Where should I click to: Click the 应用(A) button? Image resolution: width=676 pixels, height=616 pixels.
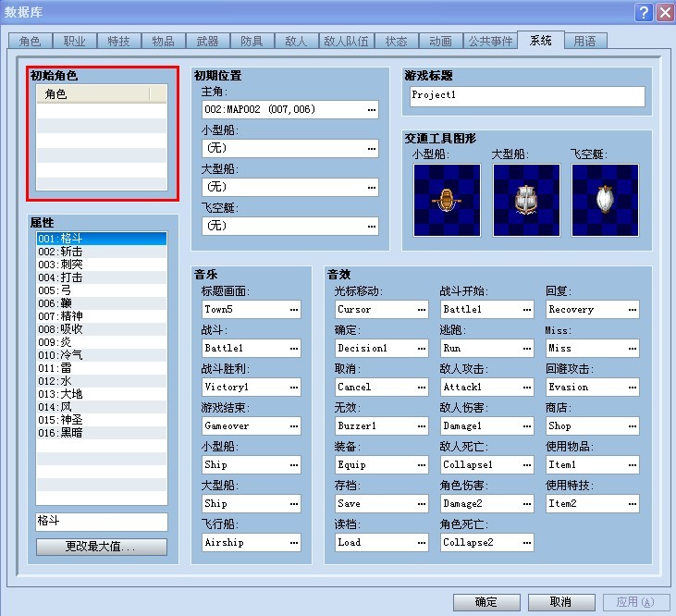[x=636, y=602]
